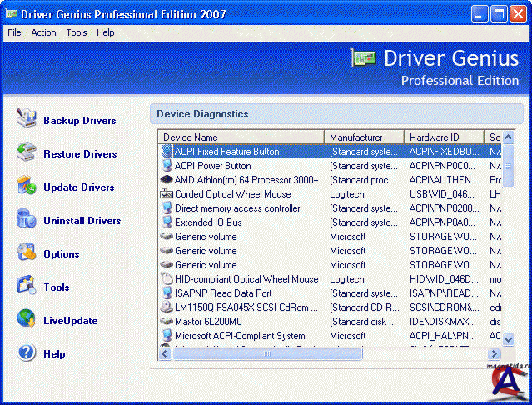
Task: Click the Backup Drivers icon
Action: pyautogui.click(x=27, y=119)
